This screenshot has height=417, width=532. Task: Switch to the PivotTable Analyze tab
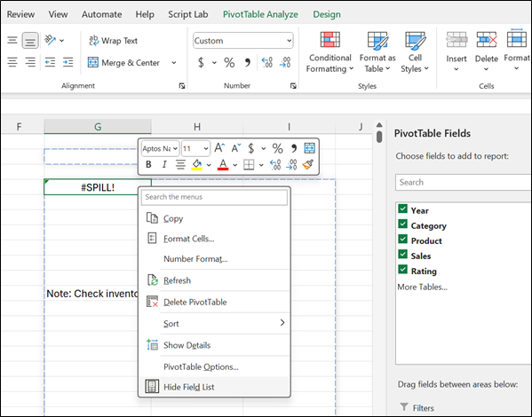(x=260, y=14)
